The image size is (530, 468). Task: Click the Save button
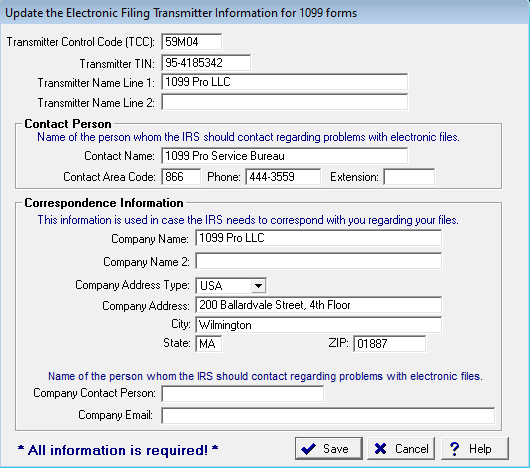[x=329, y=449]
